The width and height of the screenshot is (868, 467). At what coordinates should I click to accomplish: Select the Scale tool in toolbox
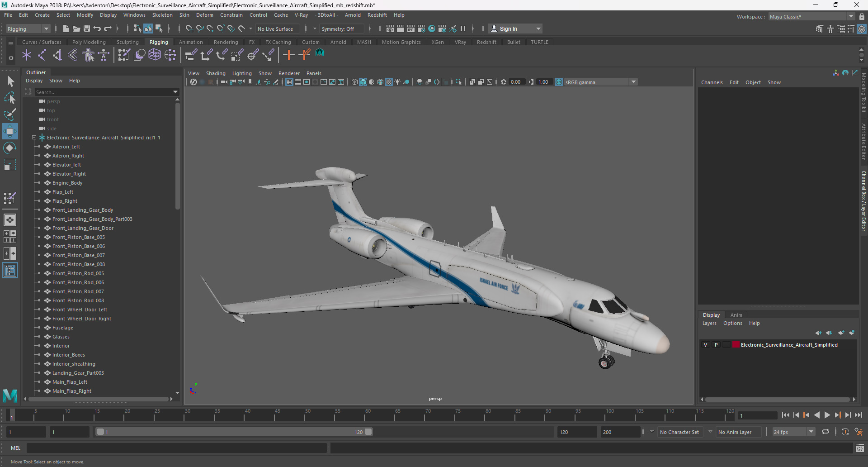click(10, 165)
